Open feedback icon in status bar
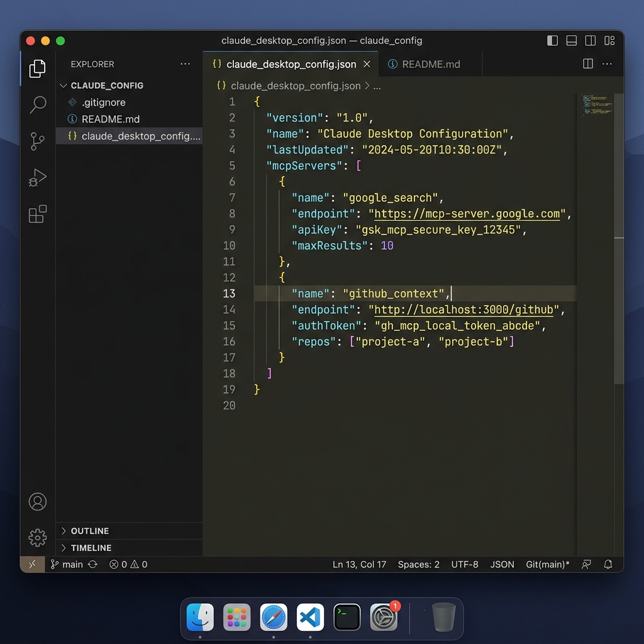Viewport: 644px width, 644px height. 586,564
